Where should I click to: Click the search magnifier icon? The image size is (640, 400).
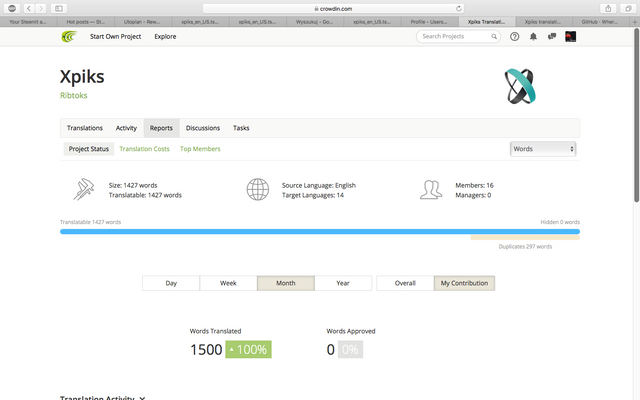point(494,36)
